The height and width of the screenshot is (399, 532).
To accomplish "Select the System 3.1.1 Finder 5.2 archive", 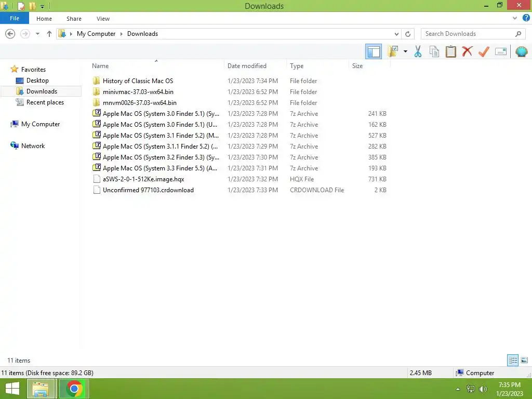I will (x=160, y=146).
